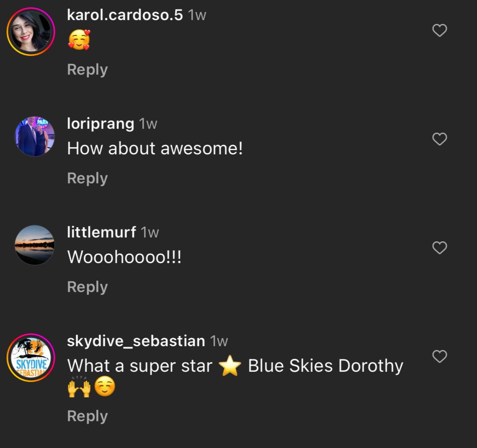Tap the heart on littlemurf's comment
The width and height of the screenshot is (477, 448).
(440, 248)
